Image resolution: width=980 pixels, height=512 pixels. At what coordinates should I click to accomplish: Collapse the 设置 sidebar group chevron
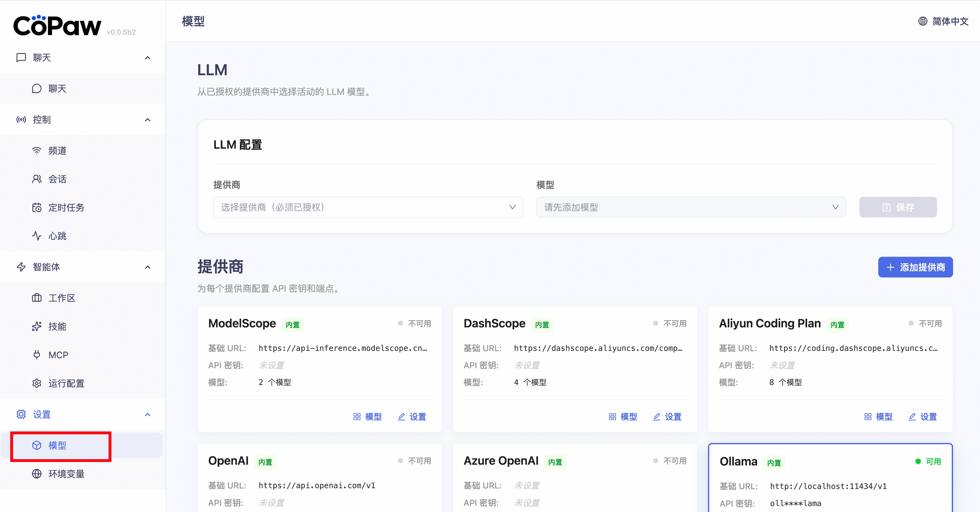point(148,414)
